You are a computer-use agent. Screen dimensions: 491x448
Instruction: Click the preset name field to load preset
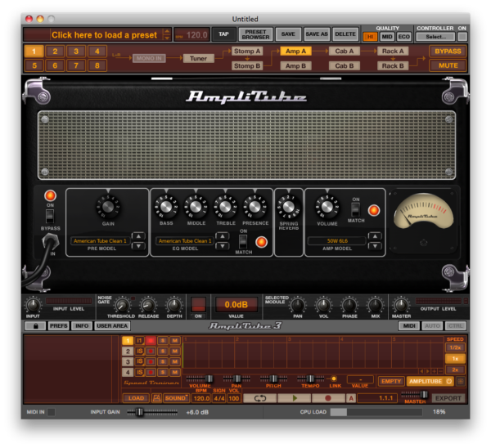104,34
